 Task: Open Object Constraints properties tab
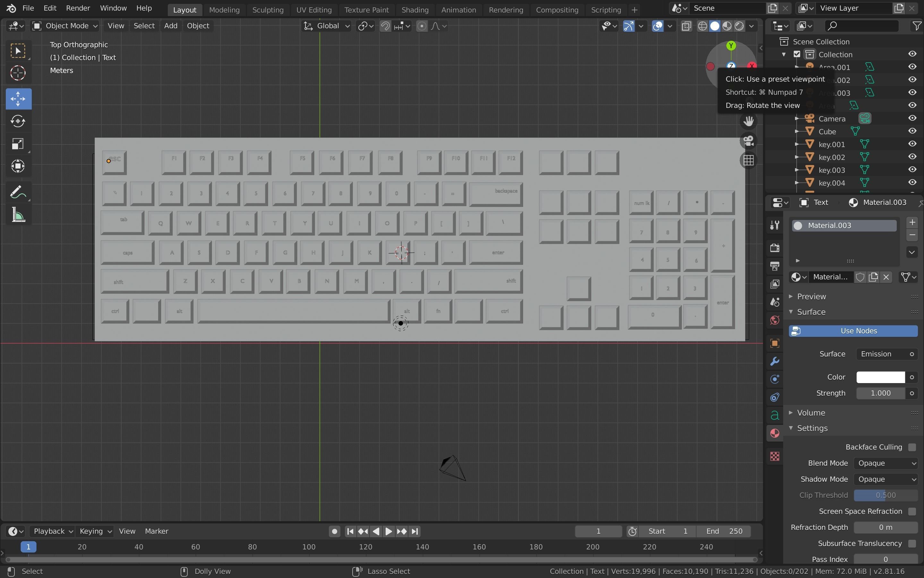pyautogui.click(x=775, y=398)
